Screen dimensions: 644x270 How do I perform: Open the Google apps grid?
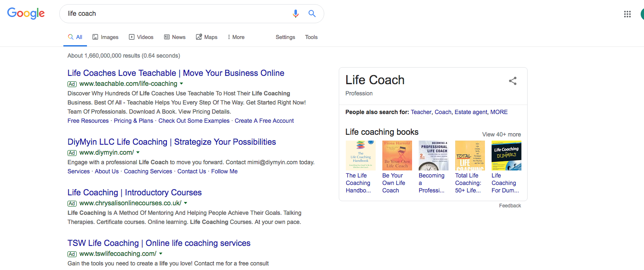627,14
